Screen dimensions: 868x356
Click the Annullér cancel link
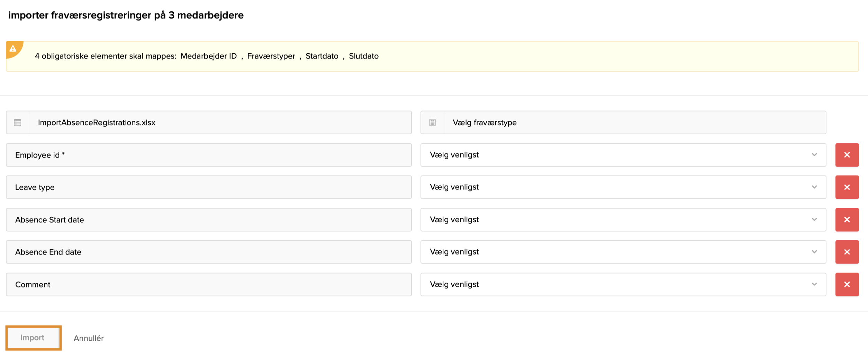(89, 338)
